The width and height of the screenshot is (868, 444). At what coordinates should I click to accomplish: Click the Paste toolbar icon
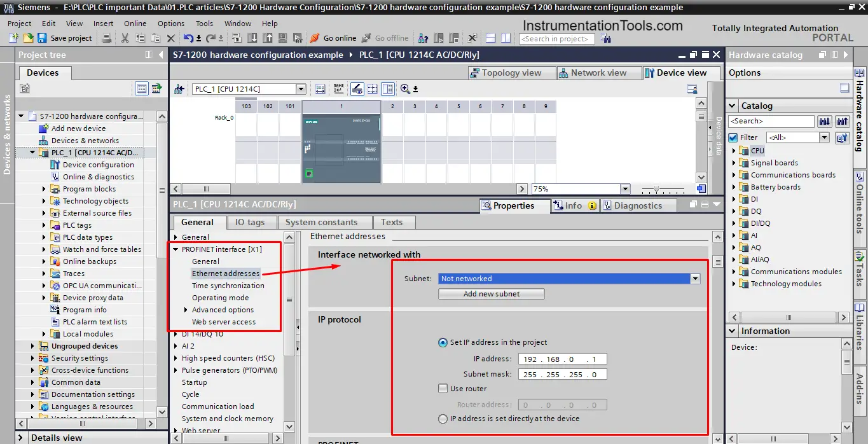[x=155, y=38]
